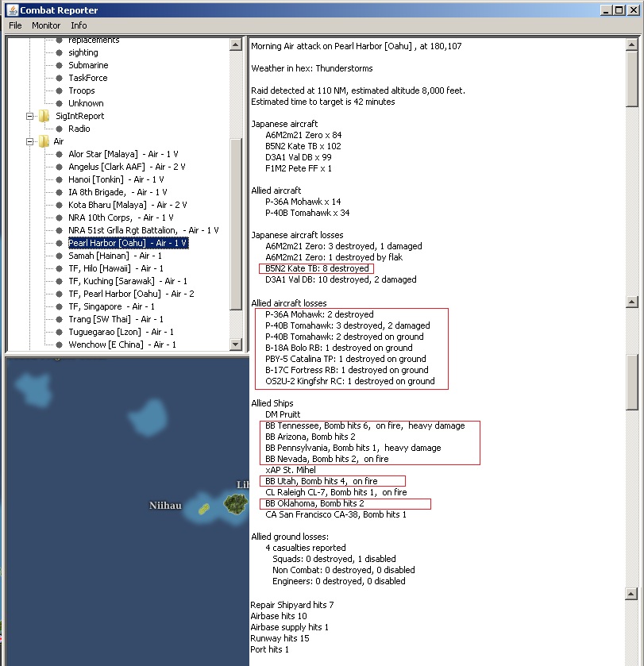The width and height of the screenshot is (644, 666).
Task: Select the Unknown tree item
Action: click(x=86, y=104)
